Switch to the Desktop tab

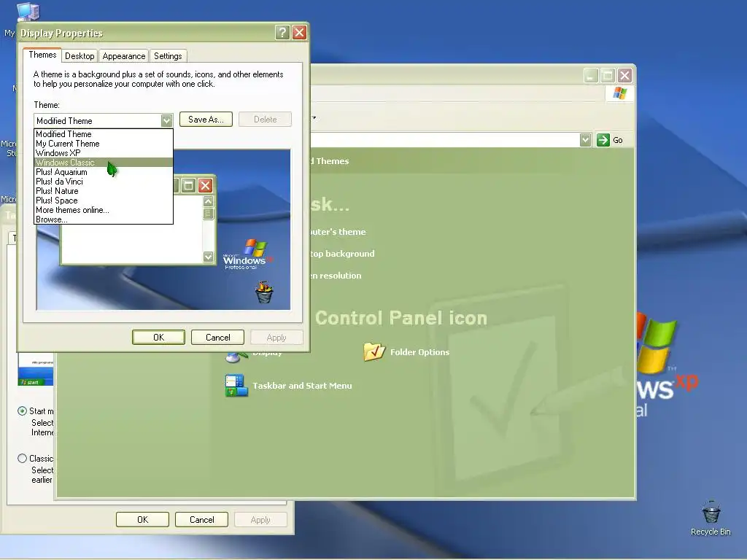[80, 56]
